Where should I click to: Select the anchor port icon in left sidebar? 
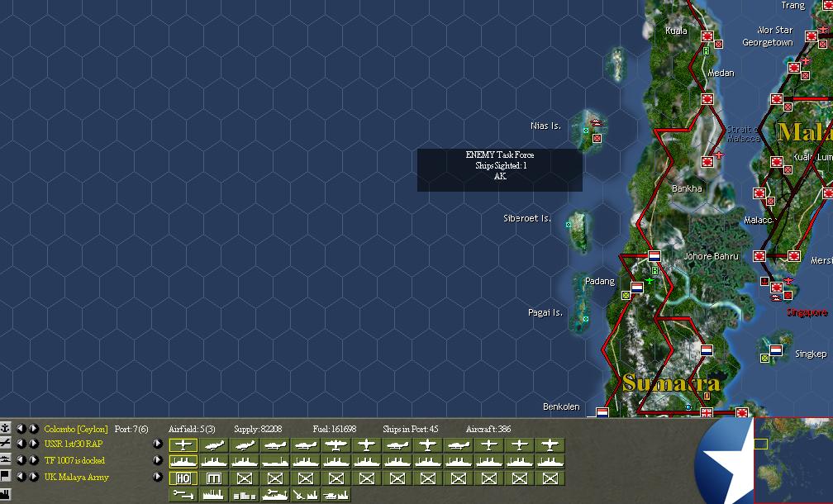click(x=7, y=428)
